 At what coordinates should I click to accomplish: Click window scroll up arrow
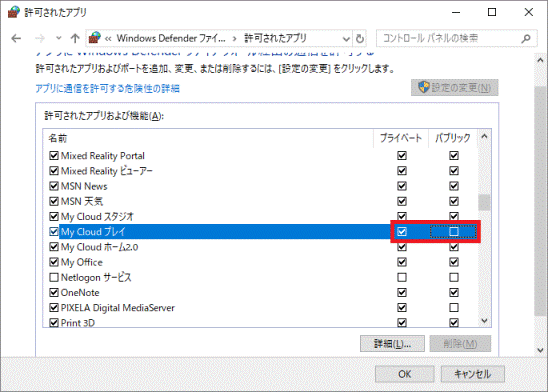point(540,60)
